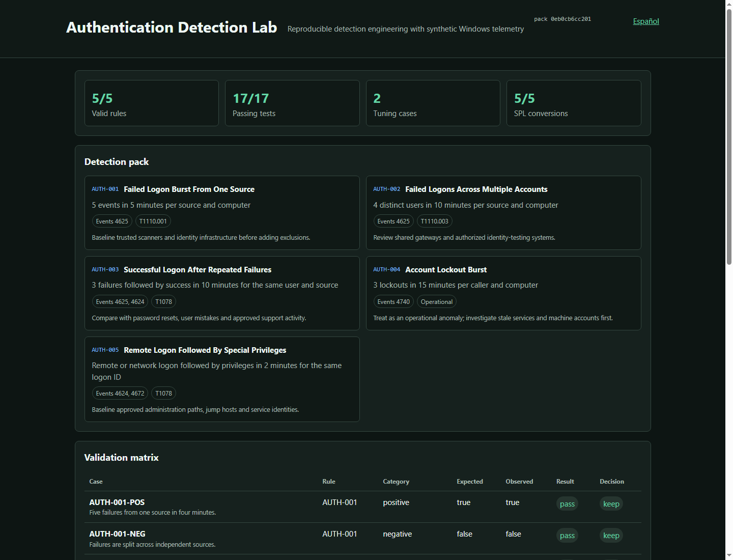Click the positive category cell
Image resolution: width=733 pixels, height=560 pixels.
396,502
